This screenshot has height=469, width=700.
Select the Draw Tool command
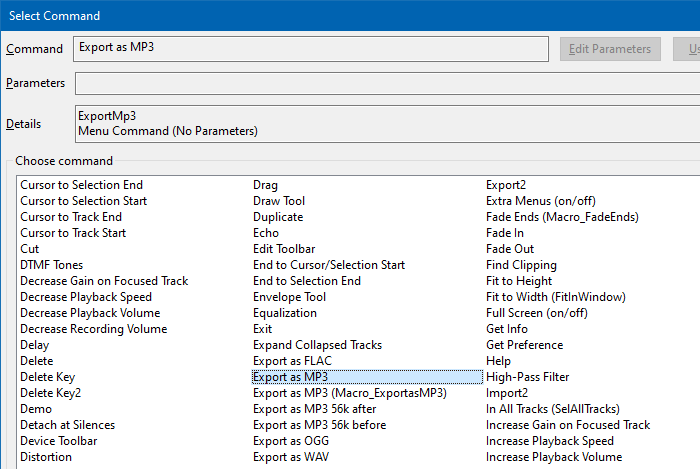pyautogui.click(x=279, y=201)
